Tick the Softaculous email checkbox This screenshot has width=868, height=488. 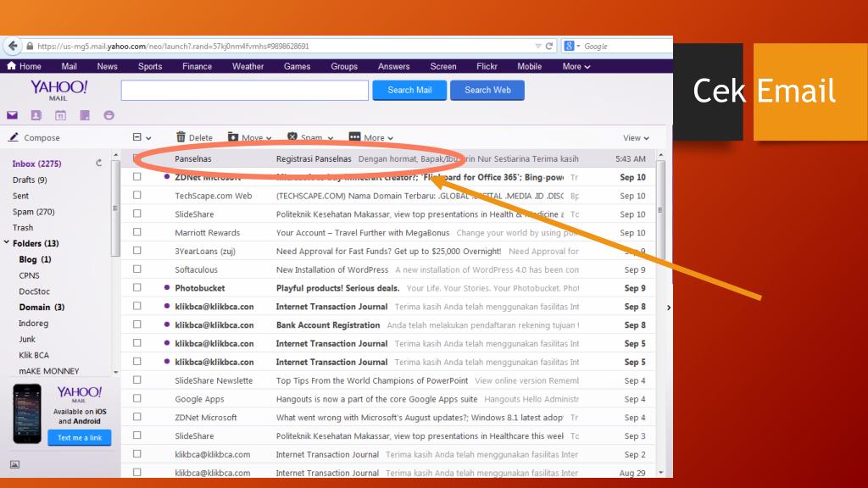[x=136, y=269]
